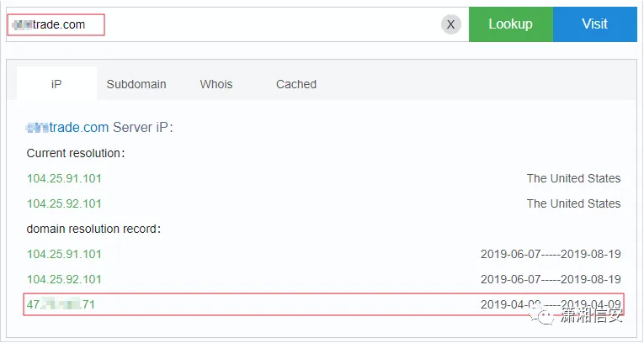
Task: Click the blue Visit button
Action: (x=594, y=24)
